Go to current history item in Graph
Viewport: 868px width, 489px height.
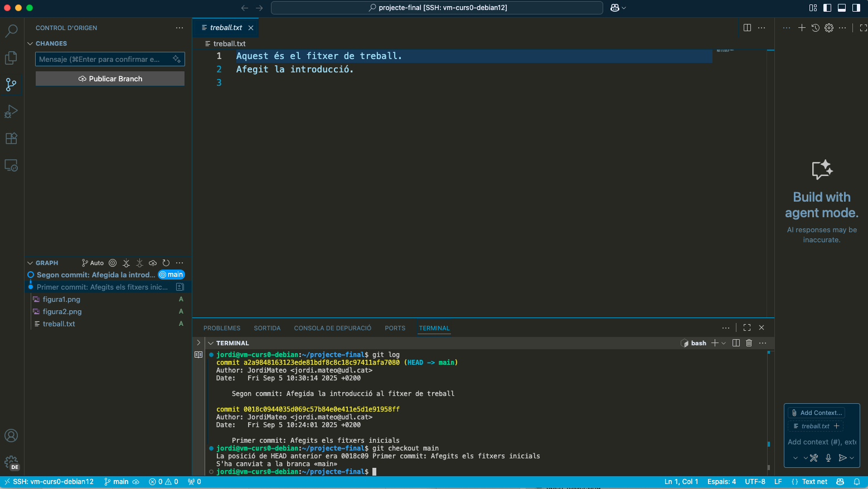click(113, 263)
